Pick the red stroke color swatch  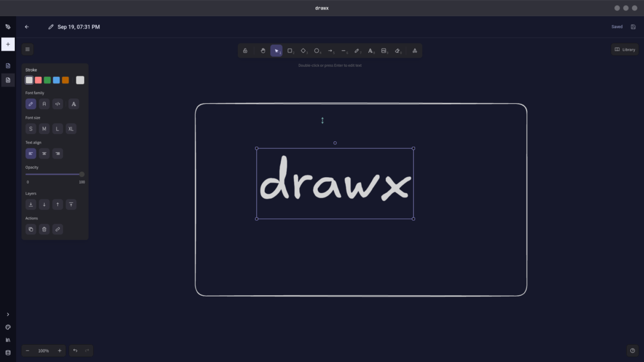coord(38,80)
